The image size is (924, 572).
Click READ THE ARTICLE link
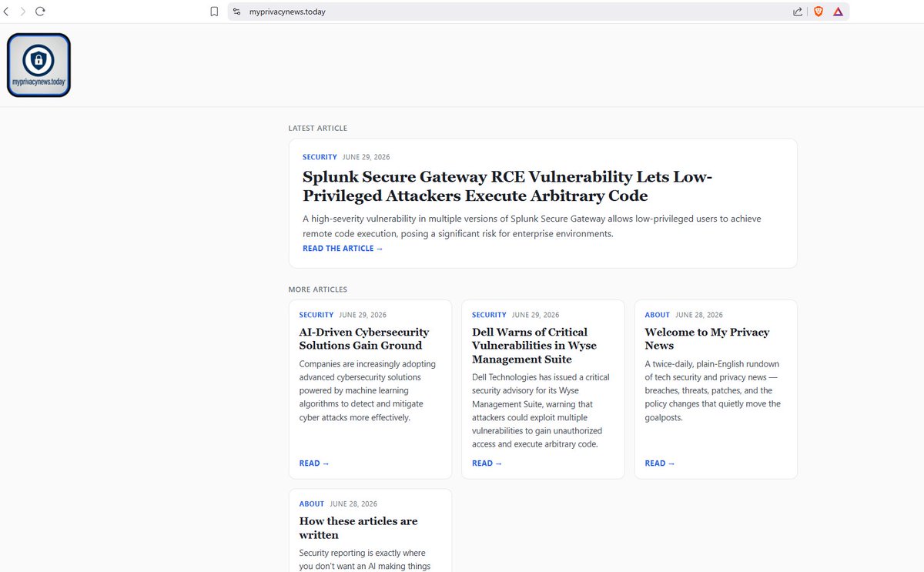click(x=343, y=248)
